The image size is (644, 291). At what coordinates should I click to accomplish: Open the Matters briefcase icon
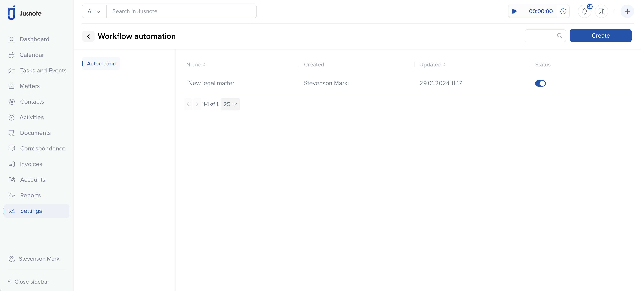pyautogui.click(x=12, y=86)
